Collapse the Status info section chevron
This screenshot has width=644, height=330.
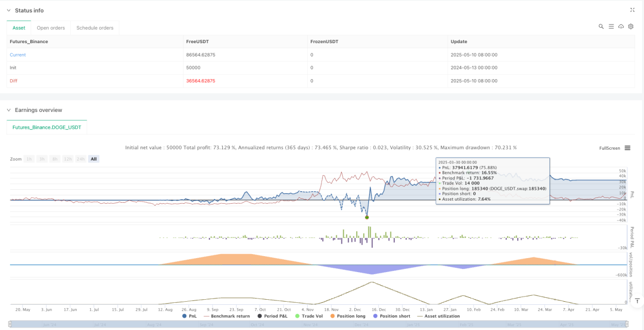pos(8,10)
